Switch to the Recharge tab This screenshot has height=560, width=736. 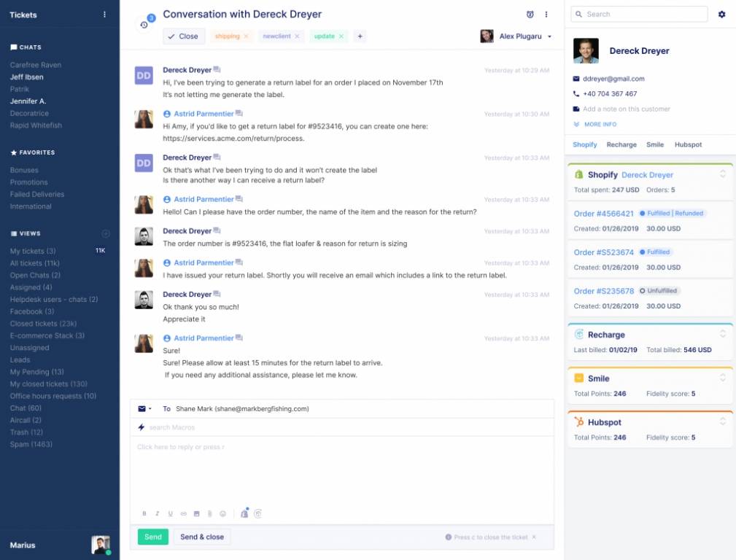click(x=621, y=144)
